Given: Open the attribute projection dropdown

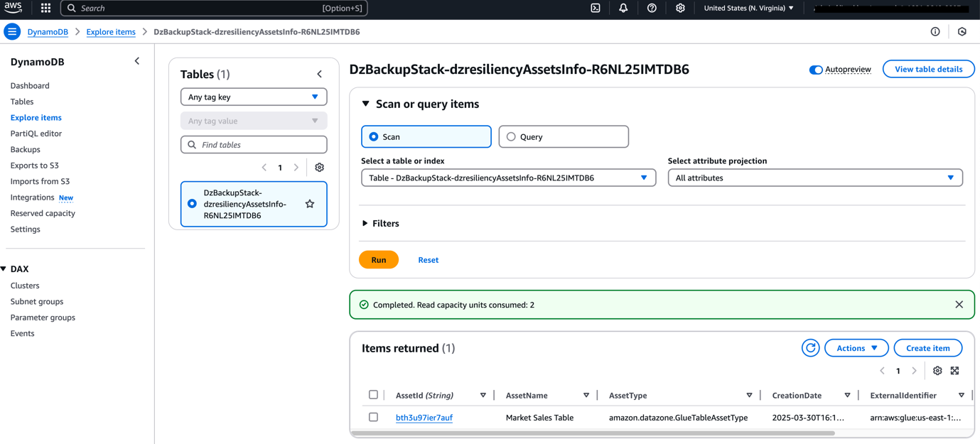Looking at the screenshot, I should click(814, 177).
